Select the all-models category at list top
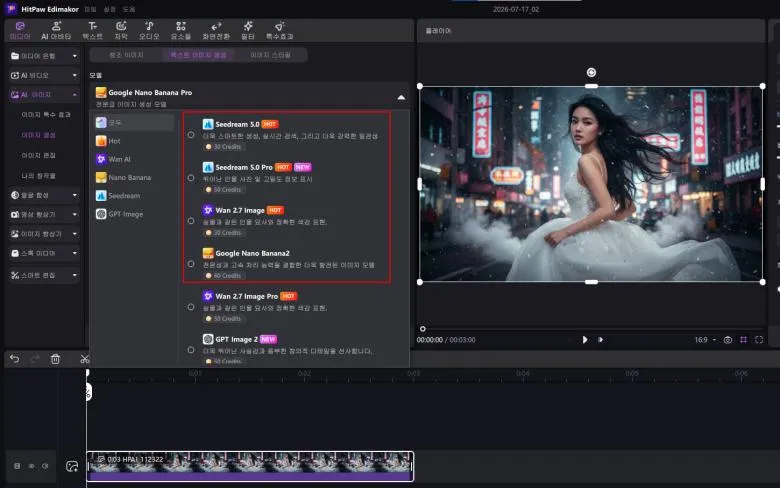This screenshot has height=488, width=780. coord(133,122)
